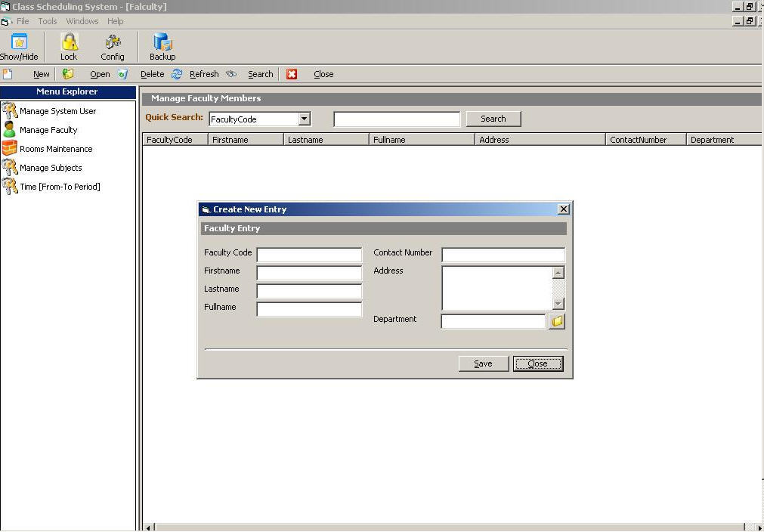Click the Refresh toolbar label

pos(204,74)
